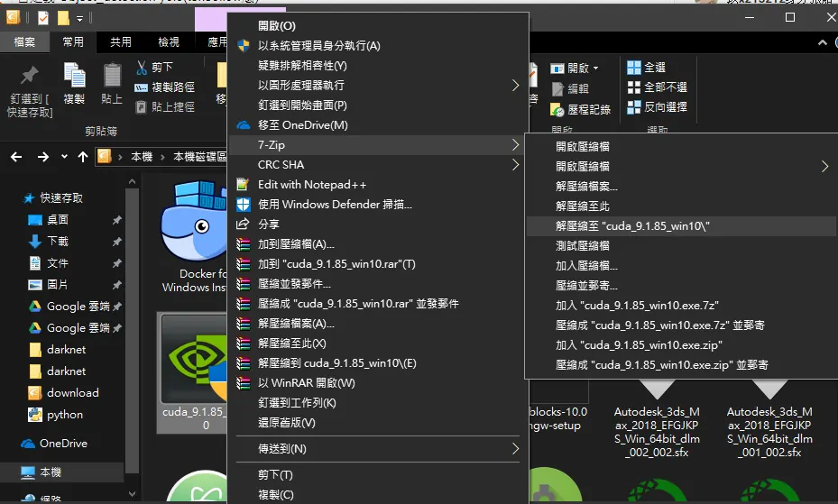Screen dimensions: 838x504
Task: Open the recent locations dropdown arrow
Action: click(x=64, y=157)
